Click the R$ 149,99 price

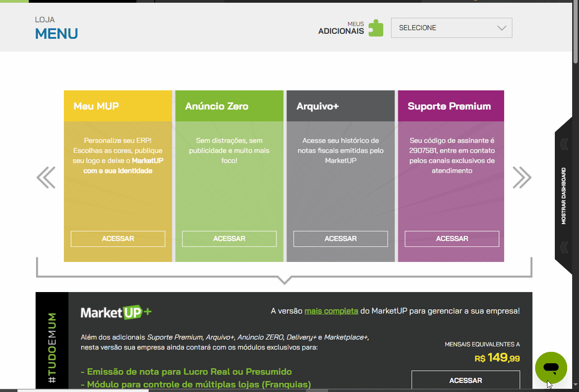click(497, 358)
